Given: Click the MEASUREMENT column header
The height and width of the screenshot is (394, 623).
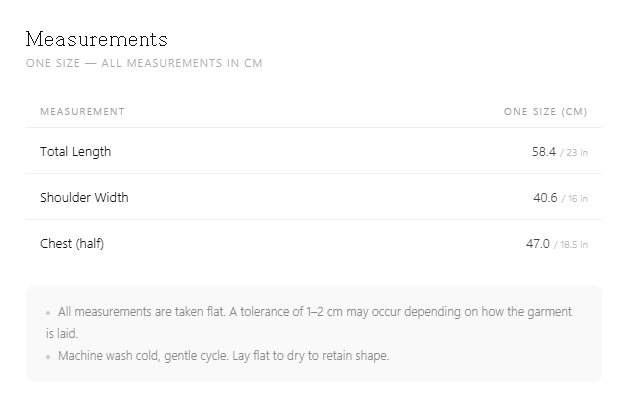Looking at the screenshot, I should pos(82,112).
